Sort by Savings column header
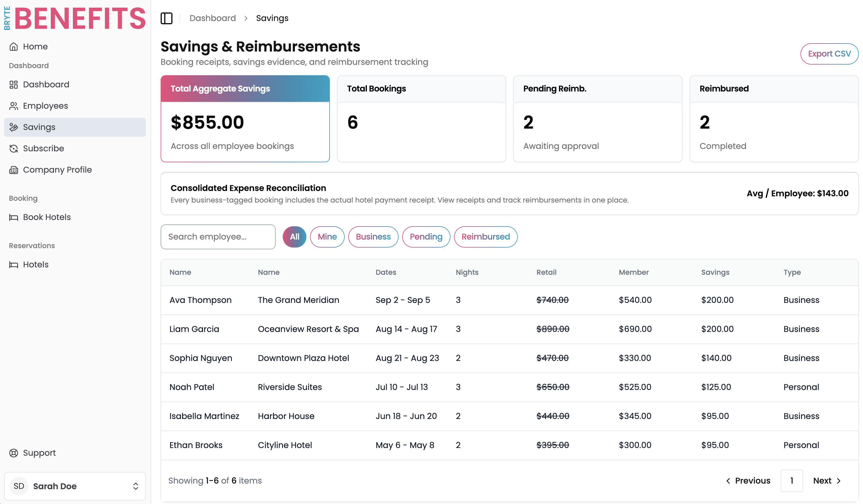Image resolution: width=863 pixels, height=504 pixels. [715, 272]
